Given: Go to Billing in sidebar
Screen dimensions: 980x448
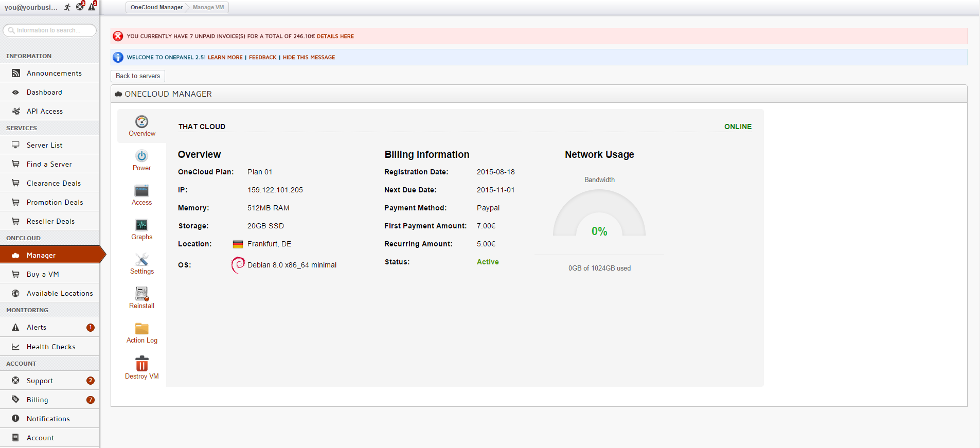Looking at the screenshot, I should point(37,400).
